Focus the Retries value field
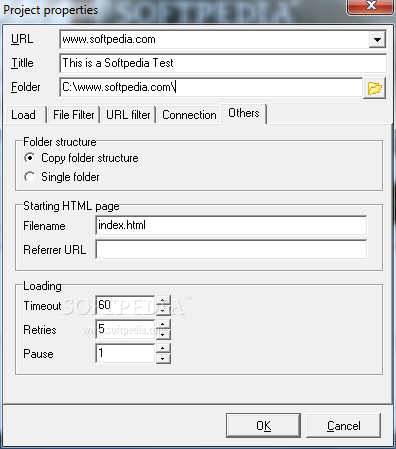Viewport: 396px width, 449px height. pyautogui.click(x=125, y=329)
